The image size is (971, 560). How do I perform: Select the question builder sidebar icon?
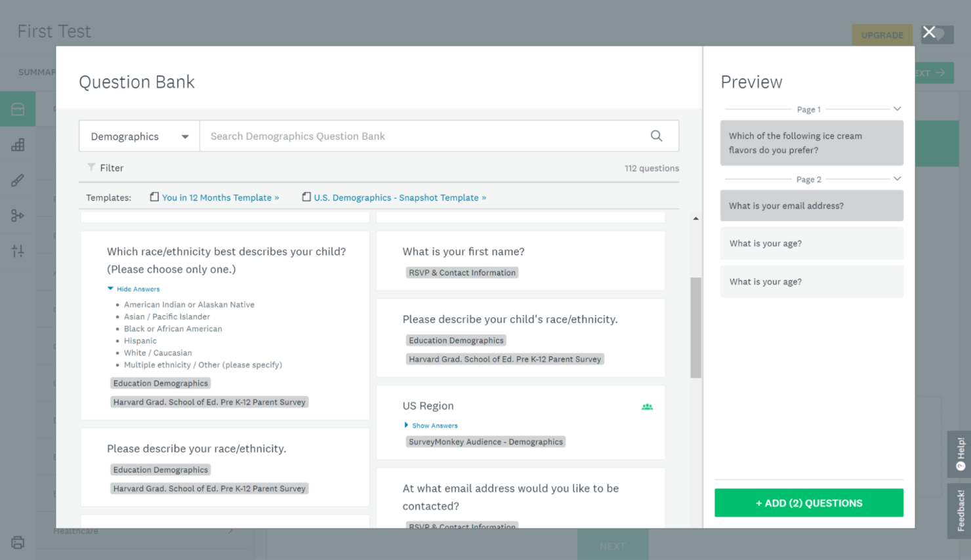[x=18, y=109]
